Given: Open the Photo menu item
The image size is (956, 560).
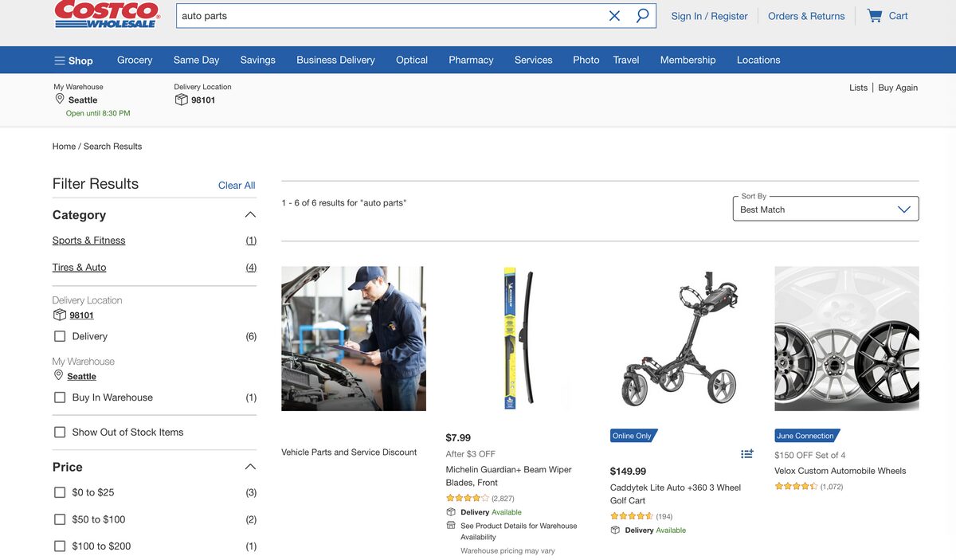Looking at the screenshot, I should tap(586, 60).
